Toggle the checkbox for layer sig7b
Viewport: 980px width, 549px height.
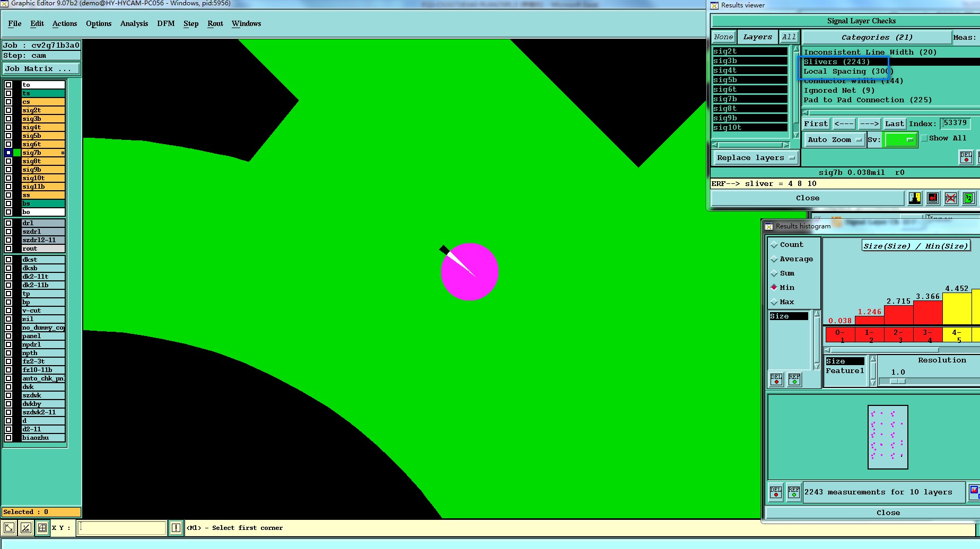point(8,153)
